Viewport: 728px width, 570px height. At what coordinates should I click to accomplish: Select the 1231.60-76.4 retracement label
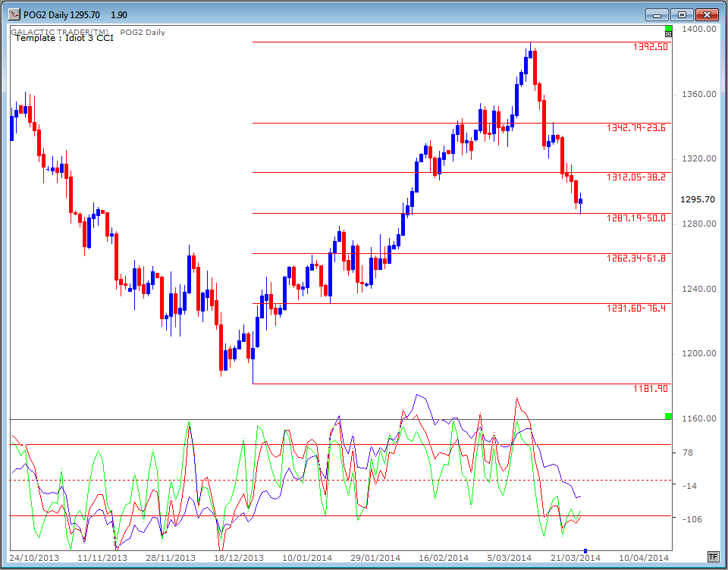636,308
